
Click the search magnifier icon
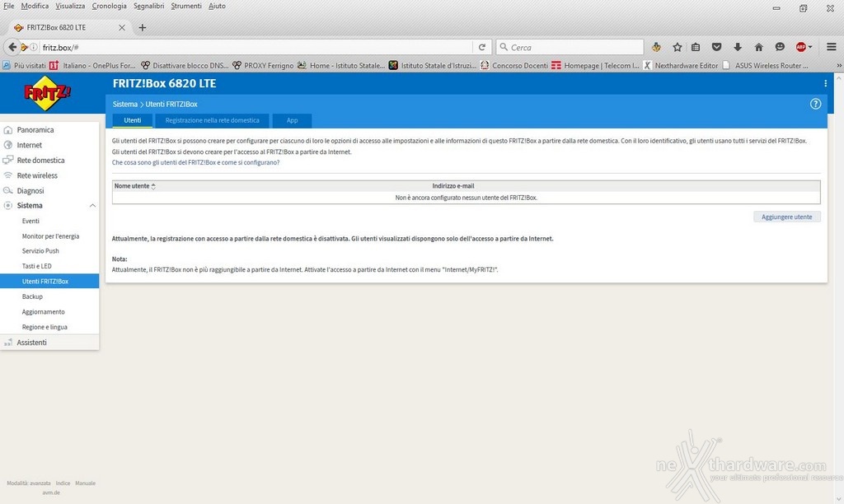[504, 47]
